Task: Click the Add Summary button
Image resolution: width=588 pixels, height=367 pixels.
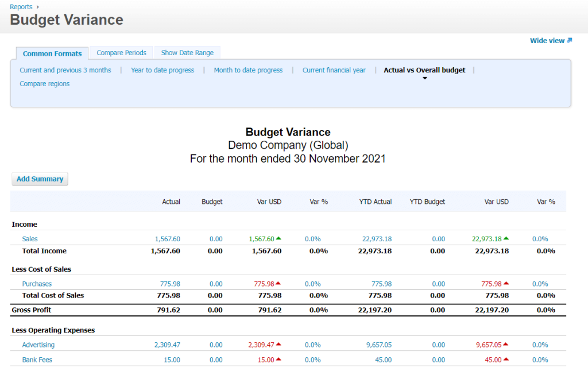Action: click(39, 179)
